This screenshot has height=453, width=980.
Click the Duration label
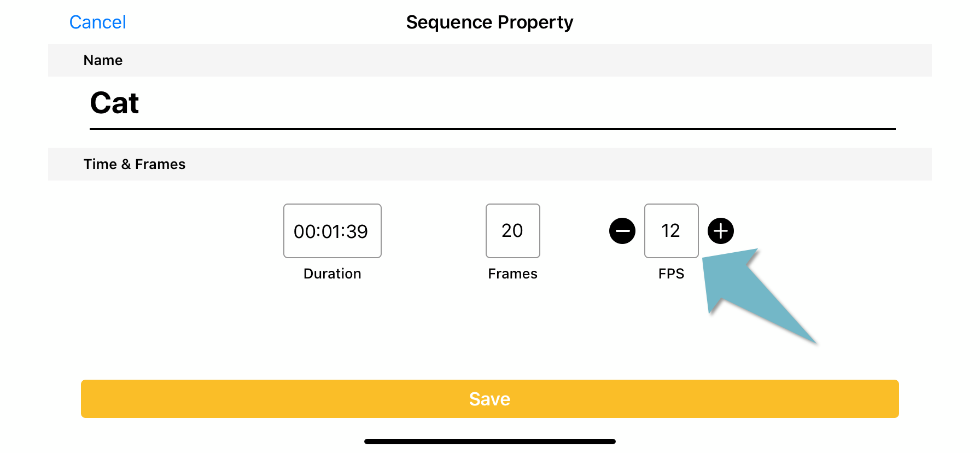[x=332, y=274]
